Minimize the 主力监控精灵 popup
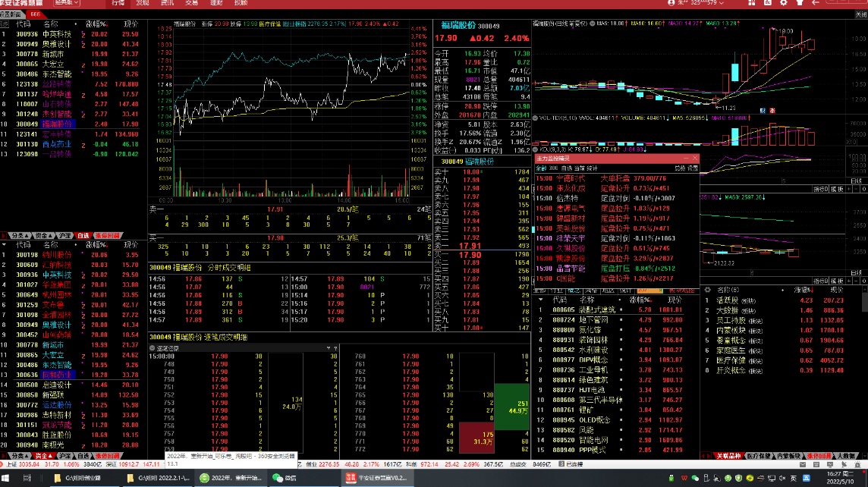 (x=686, y=159)
